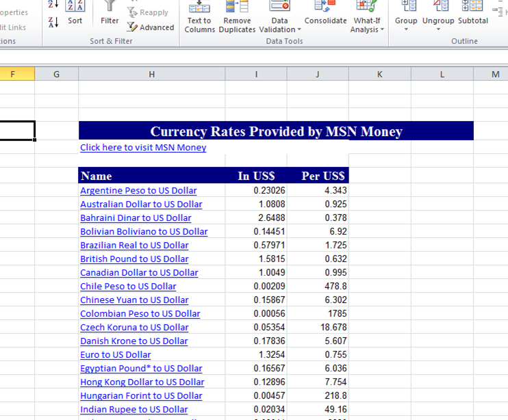This screenshot has height=420, width=508.
Task: Open Chinese Yuan to US Dollar link
Action: pos(134,300)
